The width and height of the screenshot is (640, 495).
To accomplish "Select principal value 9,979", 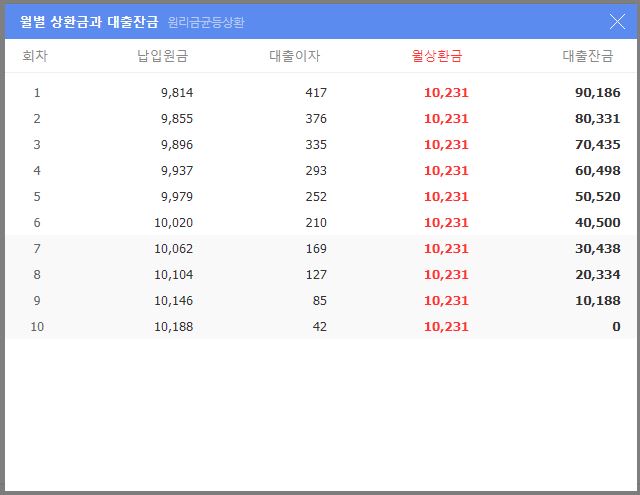I will [x=177, y=197].
